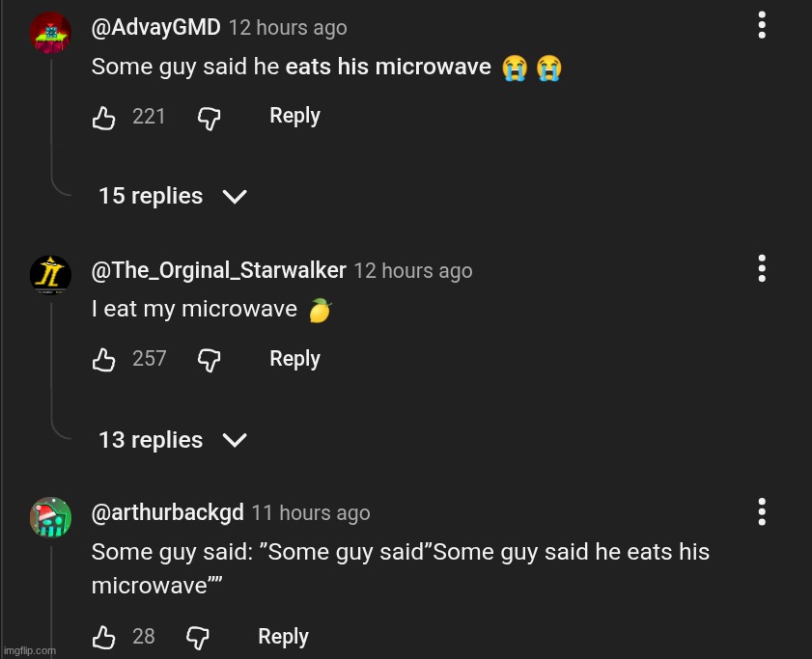Reply to arthurbackgd's comment
Viewport: 812px width, 659px height.
283,637
